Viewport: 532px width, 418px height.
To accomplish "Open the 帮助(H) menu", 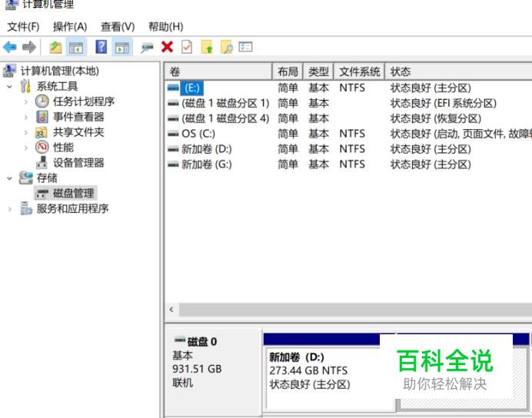I will (166, 26).
